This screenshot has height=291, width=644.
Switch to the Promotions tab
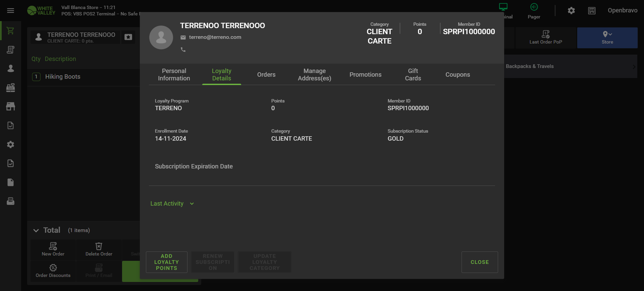(366, 74)
